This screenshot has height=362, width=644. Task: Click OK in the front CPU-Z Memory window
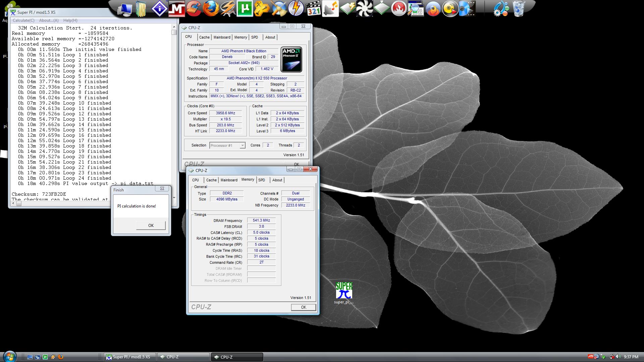(x=304, y=307)
